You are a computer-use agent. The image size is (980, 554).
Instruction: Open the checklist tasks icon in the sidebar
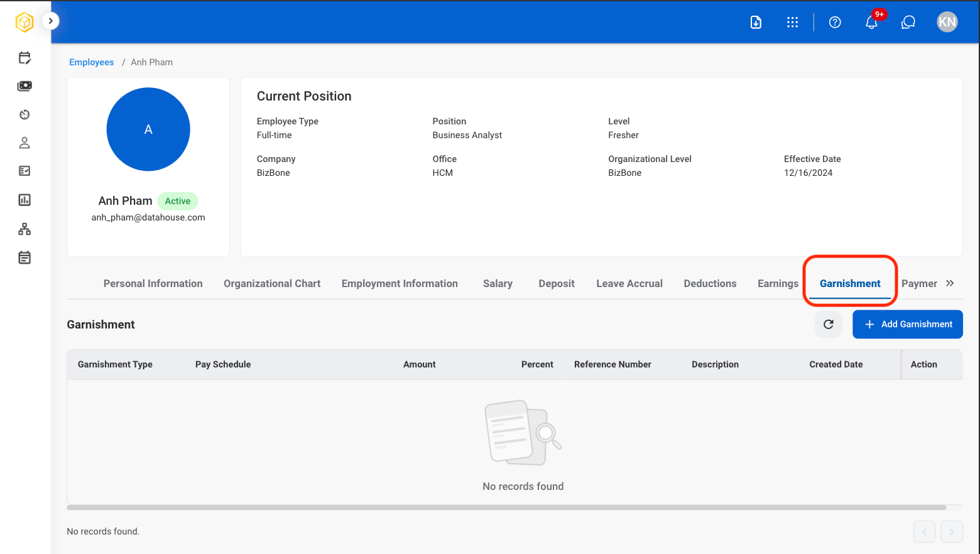tap(24, 171)
